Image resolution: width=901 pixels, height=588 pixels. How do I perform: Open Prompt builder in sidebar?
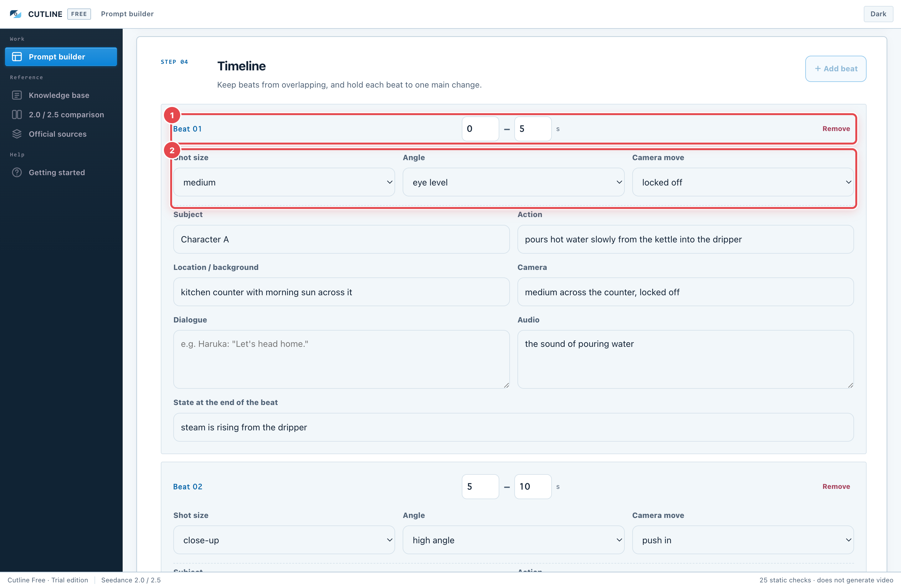(61, 57)
